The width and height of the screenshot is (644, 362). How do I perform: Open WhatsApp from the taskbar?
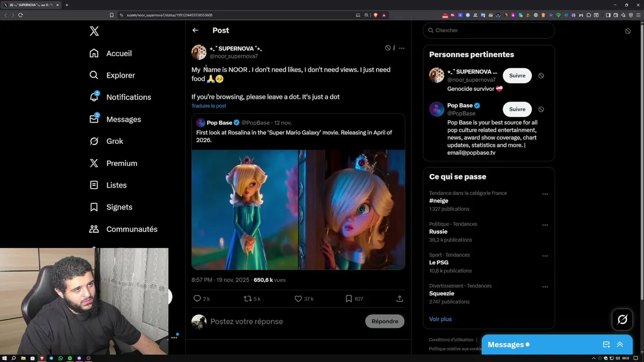60,358
